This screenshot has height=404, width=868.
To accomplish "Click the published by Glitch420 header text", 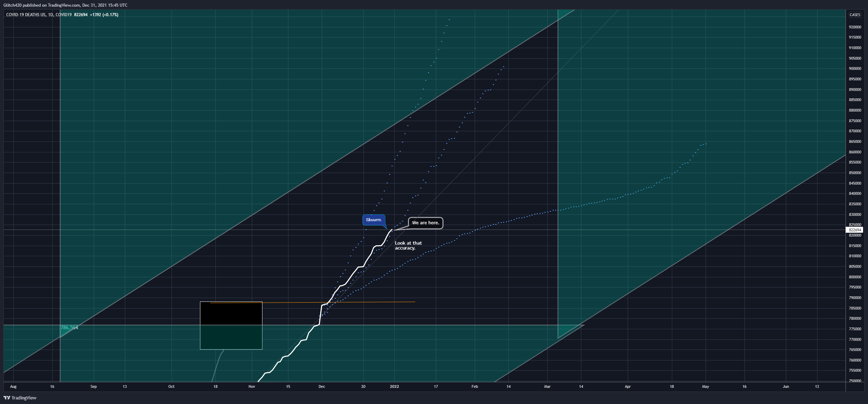I will coord(65,5).
